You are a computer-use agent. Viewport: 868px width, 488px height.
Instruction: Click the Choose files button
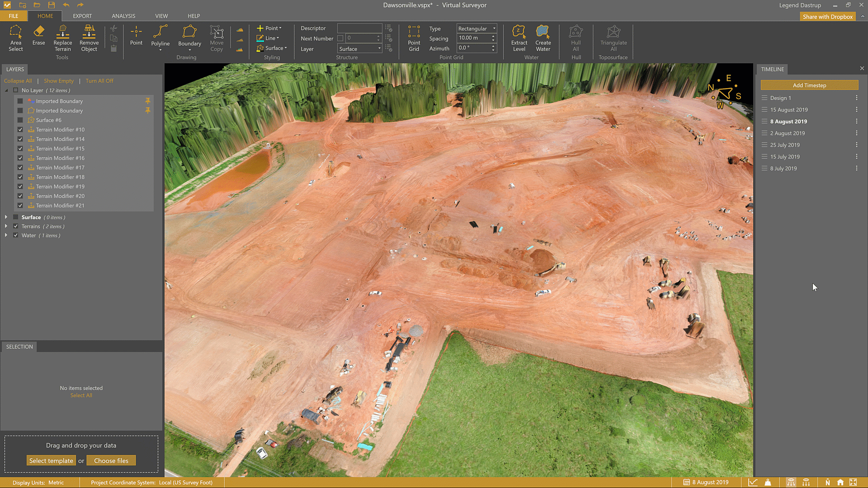111,461
